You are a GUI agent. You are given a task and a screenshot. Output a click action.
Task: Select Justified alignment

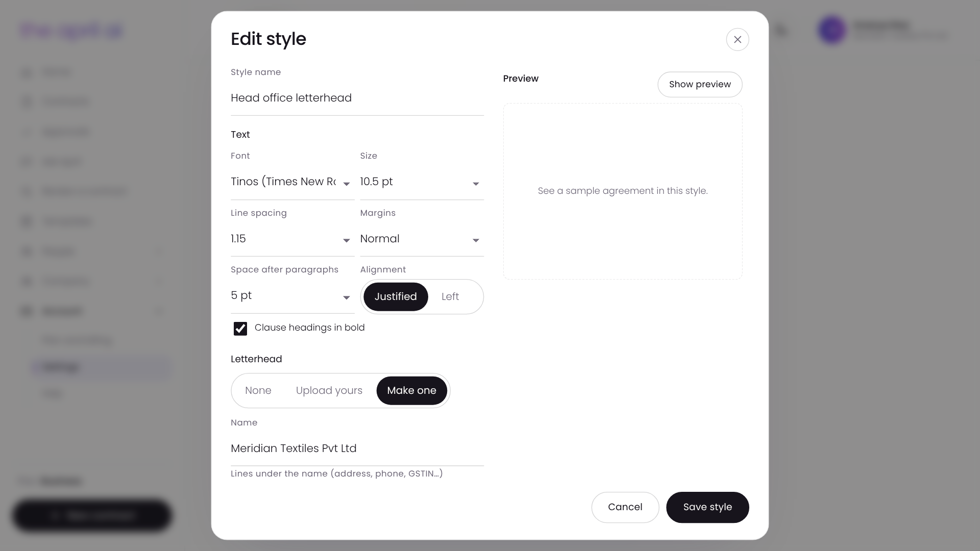point(396,296)
